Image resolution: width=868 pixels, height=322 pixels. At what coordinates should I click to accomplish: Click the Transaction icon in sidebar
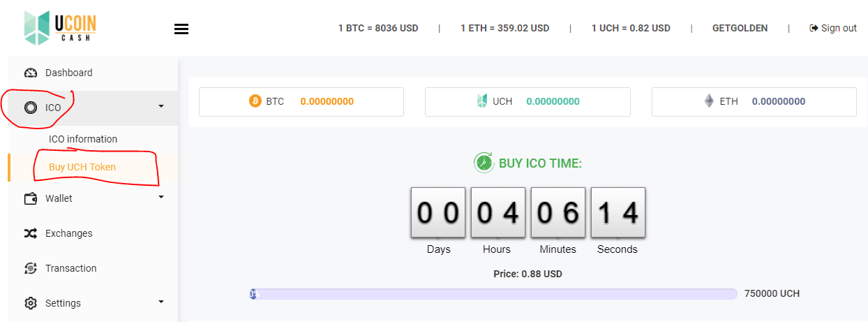pyautogui.click(x=31, y=268)
